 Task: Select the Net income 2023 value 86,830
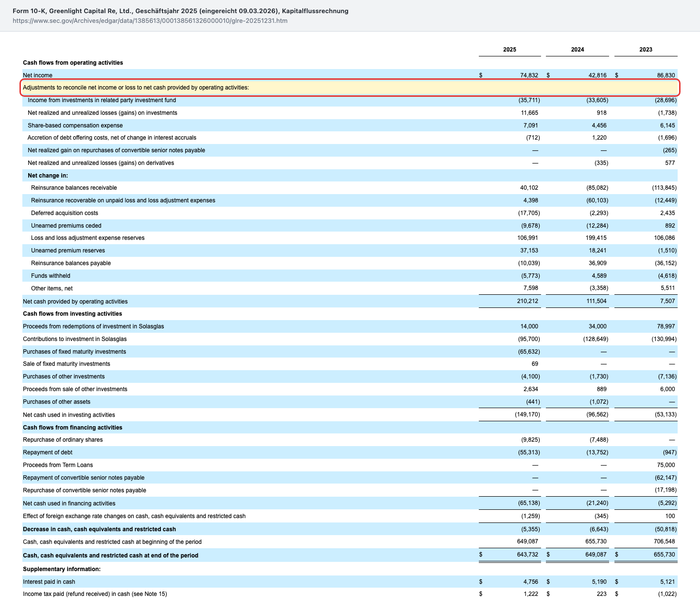(665, 75)
